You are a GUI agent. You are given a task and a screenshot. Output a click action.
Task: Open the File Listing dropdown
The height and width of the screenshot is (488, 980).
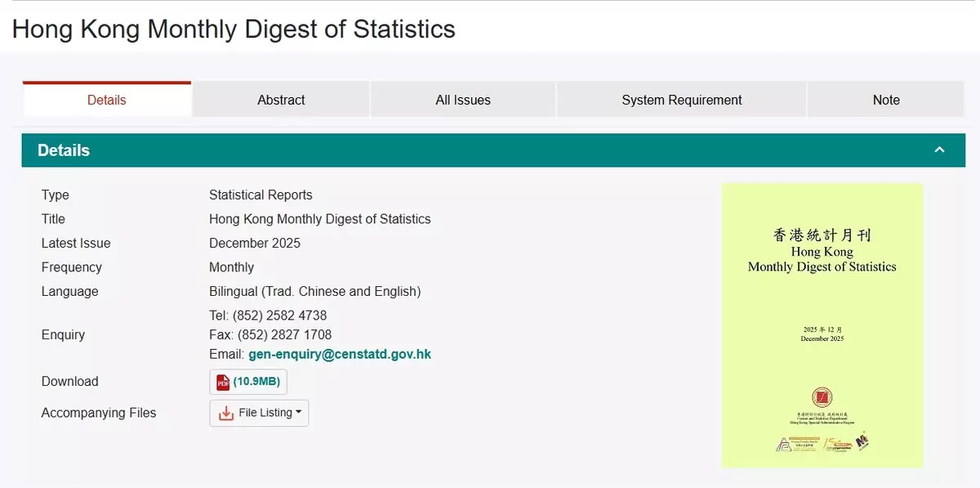[259, 414]
